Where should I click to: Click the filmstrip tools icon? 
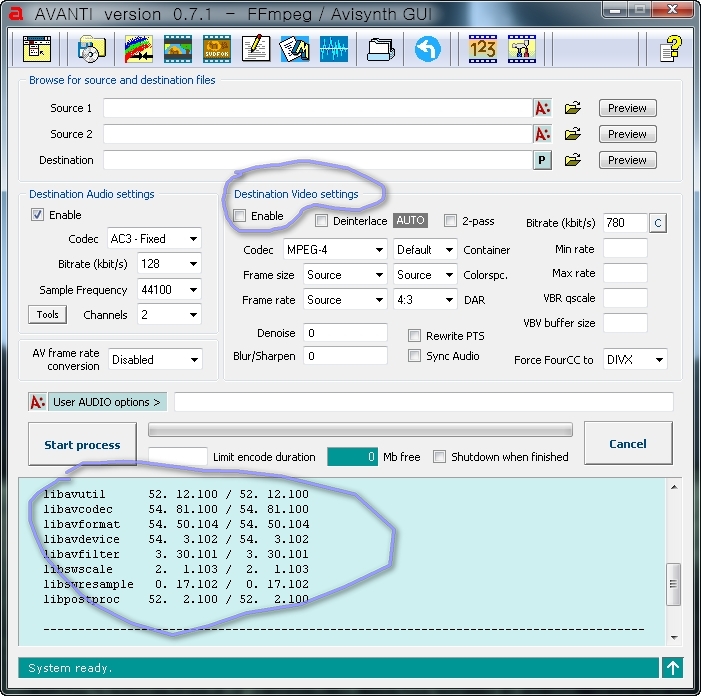522,49
